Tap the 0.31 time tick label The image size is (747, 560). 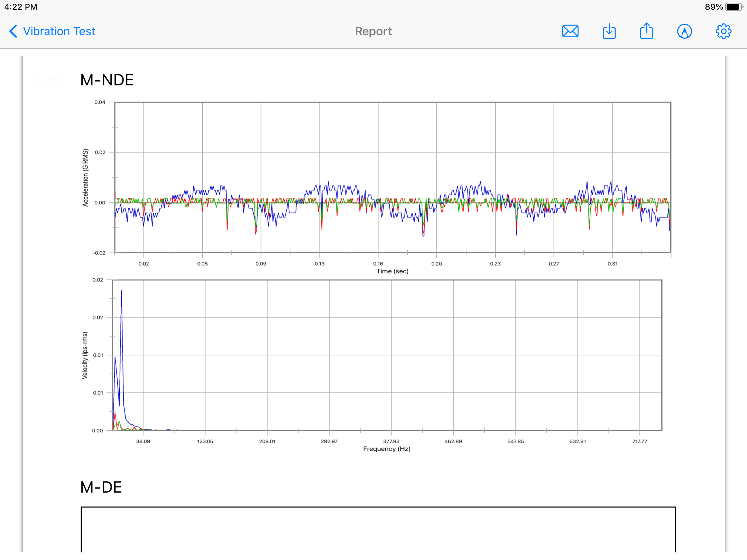coord(612,263)
